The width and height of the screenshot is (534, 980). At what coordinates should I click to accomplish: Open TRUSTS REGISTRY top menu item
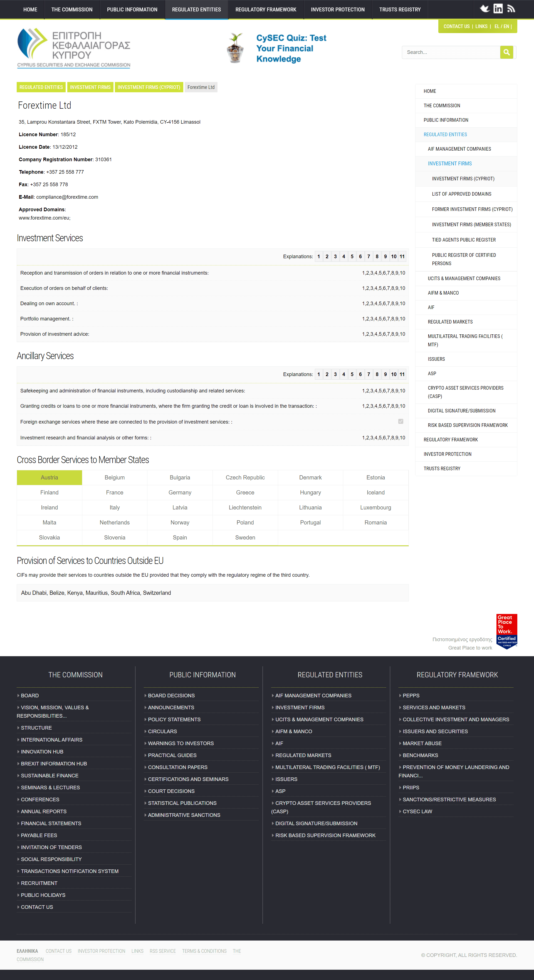point(400,9)
